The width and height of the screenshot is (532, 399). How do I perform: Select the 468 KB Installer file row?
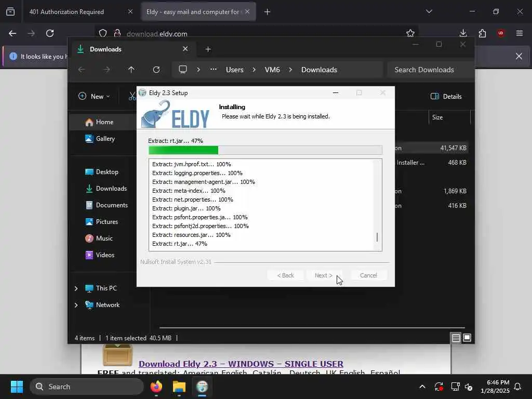(432, 163)
